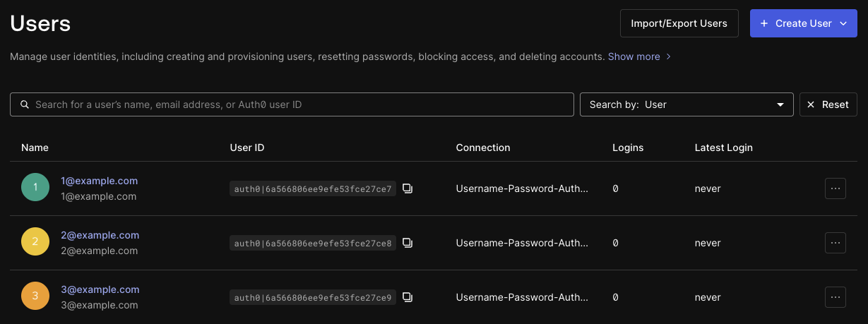Click the Name column header
868x324 pixels.
coord(35,148)
